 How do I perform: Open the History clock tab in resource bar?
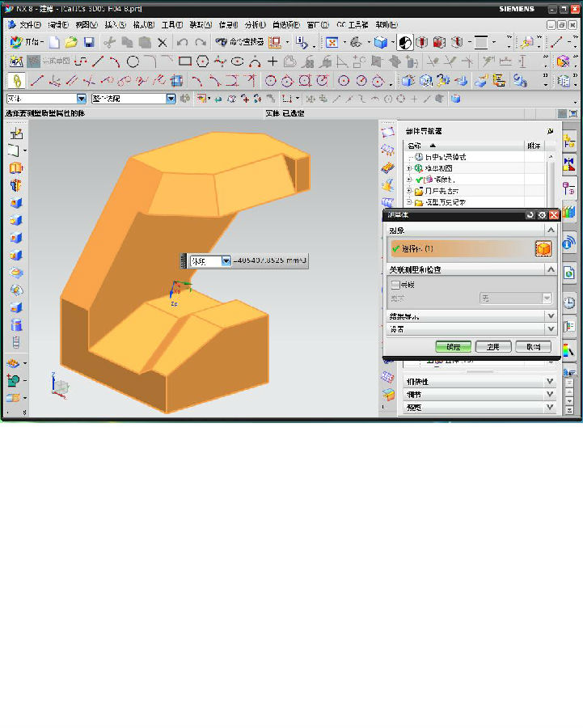click(569, 303)
